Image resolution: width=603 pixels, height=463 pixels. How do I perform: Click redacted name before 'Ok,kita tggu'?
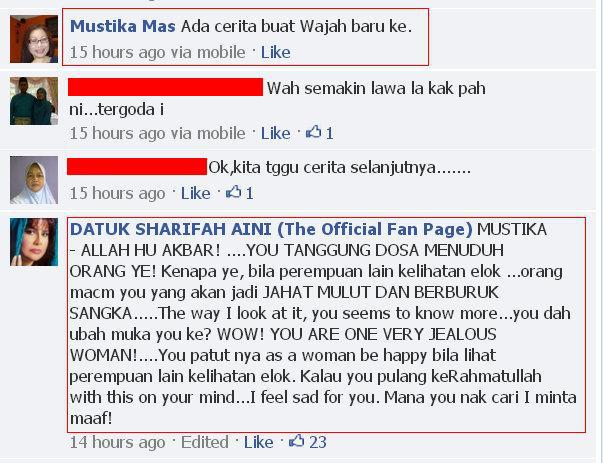(x=137, y=167)
